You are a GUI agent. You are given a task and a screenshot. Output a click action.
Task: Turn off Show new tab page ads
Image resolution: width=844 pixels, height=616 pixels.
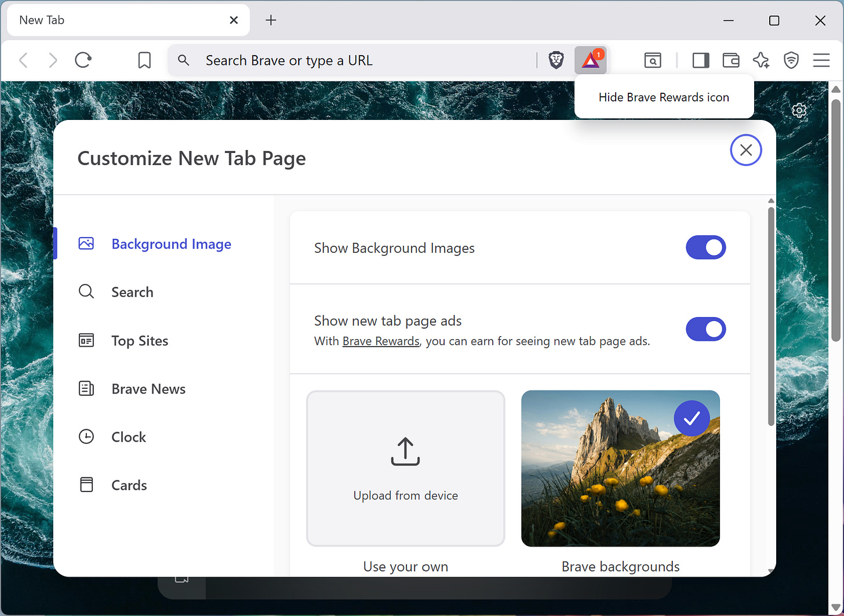pos(705,329)
